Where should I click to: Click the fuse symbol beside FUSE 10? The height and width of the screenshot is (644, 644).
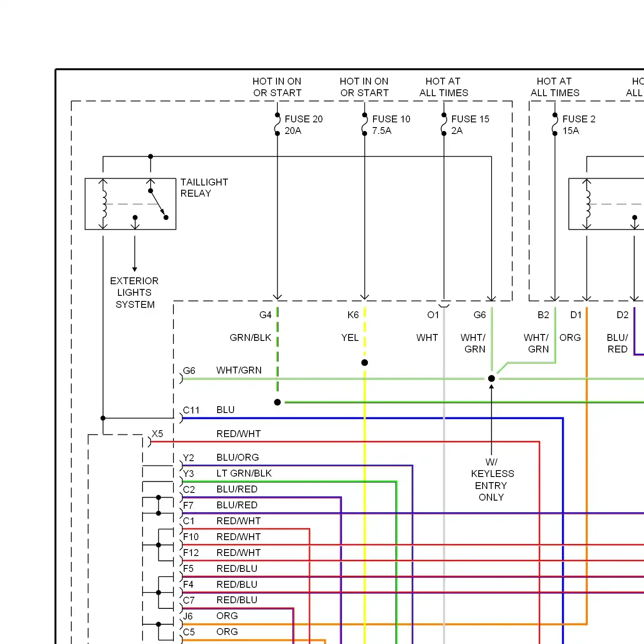pos(365,124)
